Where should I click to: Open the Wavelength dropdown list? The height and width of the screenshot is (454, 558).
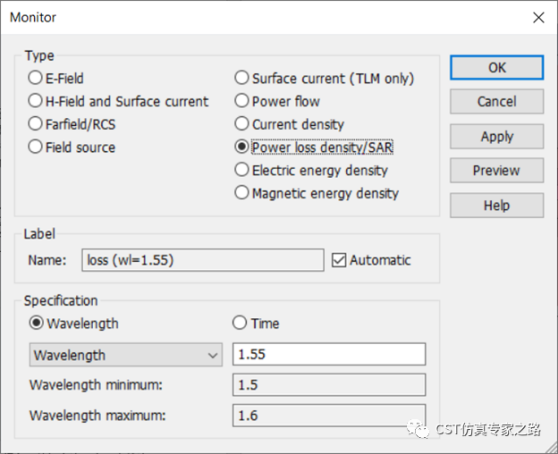[126, 355]
